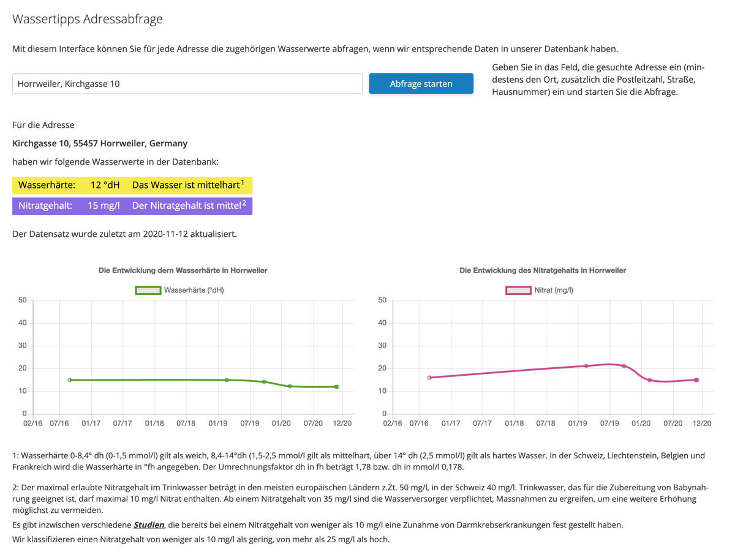735x560 pixels.
Task: Toggle the green Wasserhärte legend box
Action: click(x=148, y=290)
